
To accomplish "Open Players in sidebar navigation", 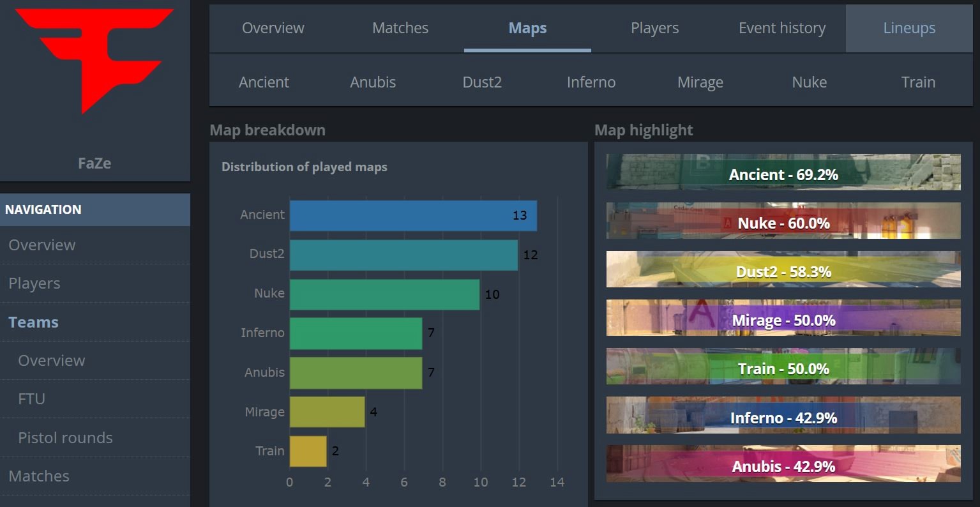I will pos(94,284).
